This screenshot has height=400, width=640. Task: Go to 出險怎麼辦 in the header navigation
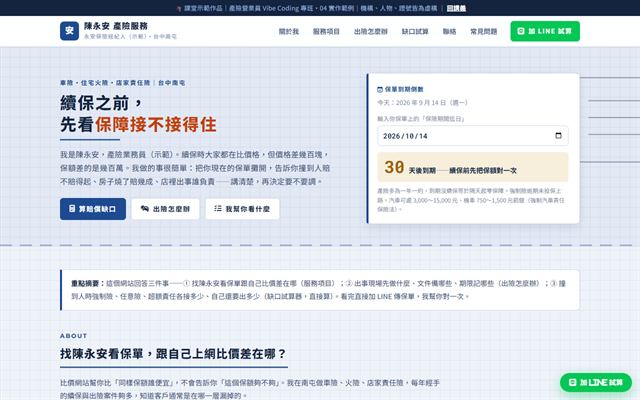click(371, 31)
